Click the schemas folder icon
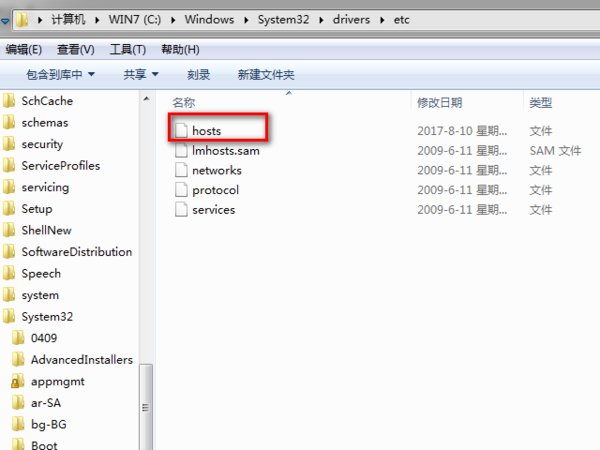The height and width of the screenshot is (450, 600). coord(9,122)
